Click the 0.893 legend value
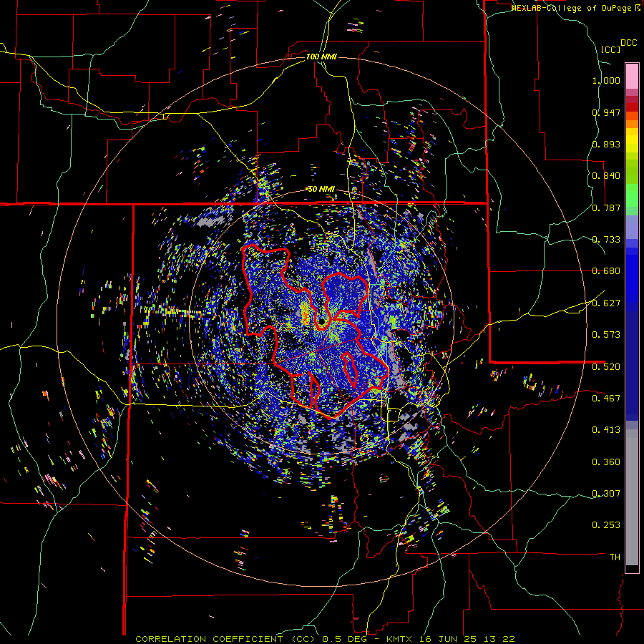The height and width of the screenshot is (644, 644). (606, 144)
